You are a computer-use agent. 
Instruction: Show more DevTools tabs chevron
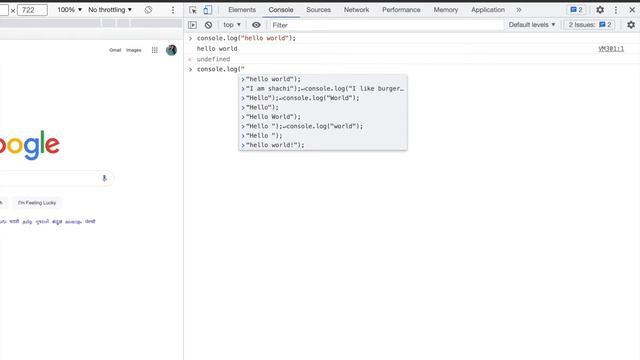(518, 10)
